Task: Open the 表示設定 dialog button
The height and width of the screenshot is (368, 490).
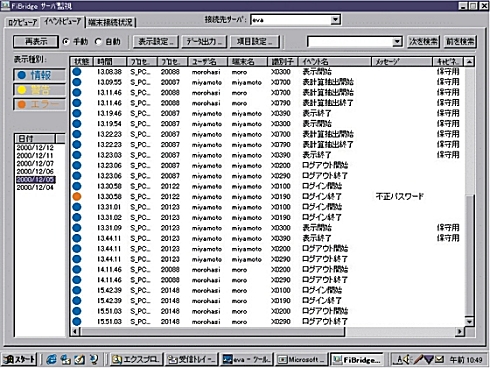Action: [156, 42]
